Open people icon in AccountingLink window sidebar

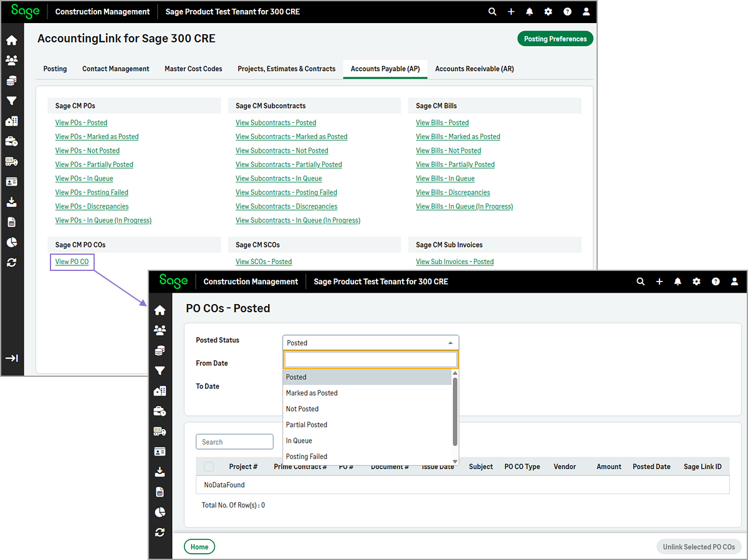[12, 60]
